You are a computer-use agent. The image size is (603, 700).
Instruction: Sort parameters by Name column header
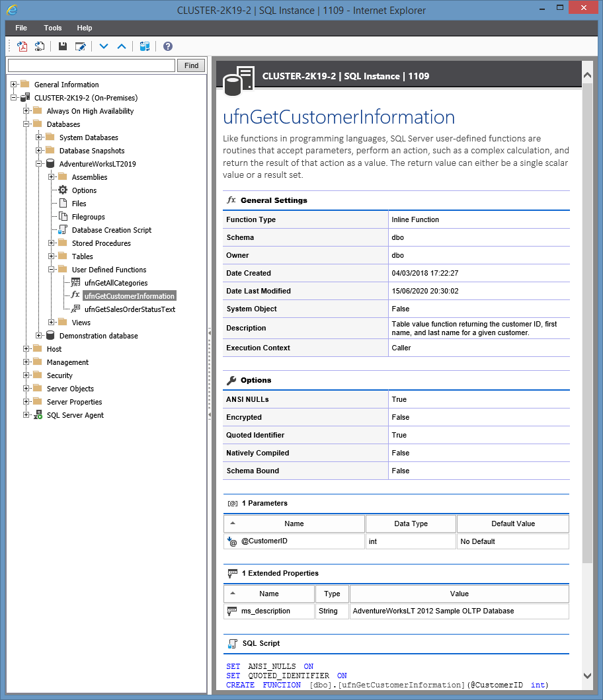tap(294, 524)
